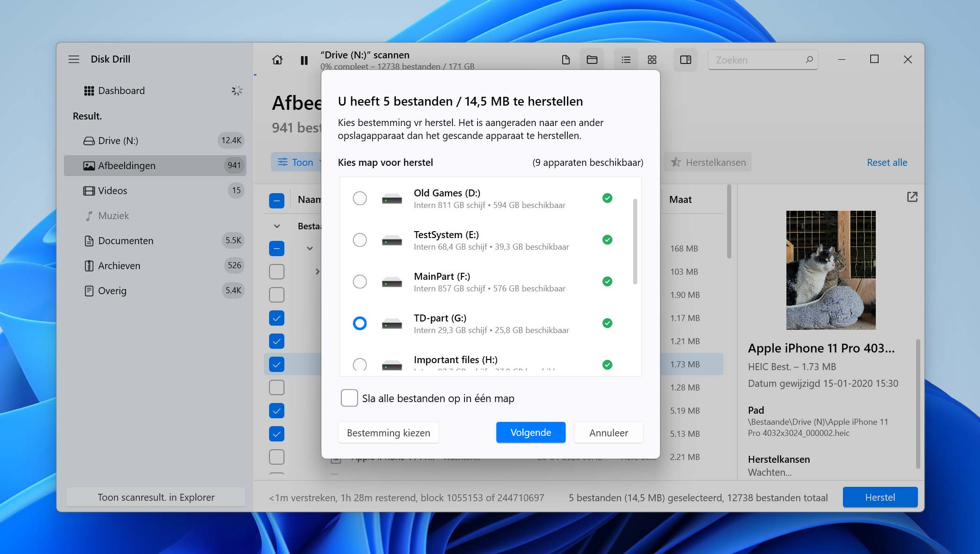Select TD-part (G:) radio button
Image resolution: width=980 pixels, height=554 pixels.
pos(360,323)
